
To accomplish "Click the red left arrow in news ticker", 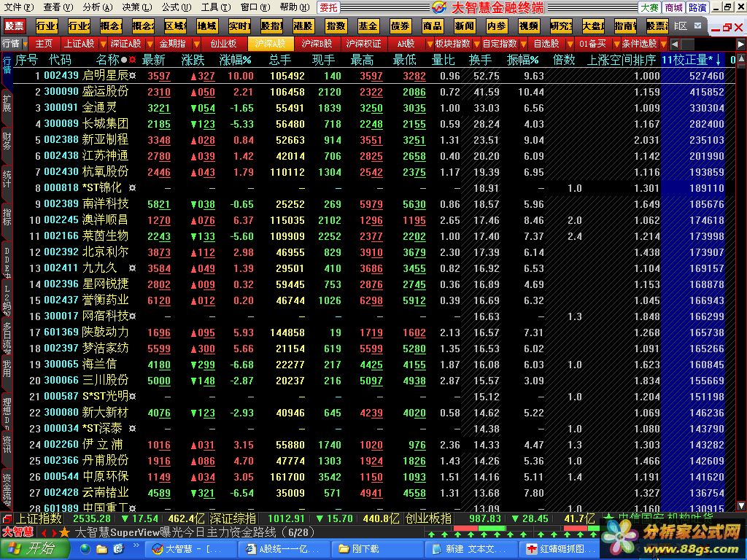I will point(44,533).
